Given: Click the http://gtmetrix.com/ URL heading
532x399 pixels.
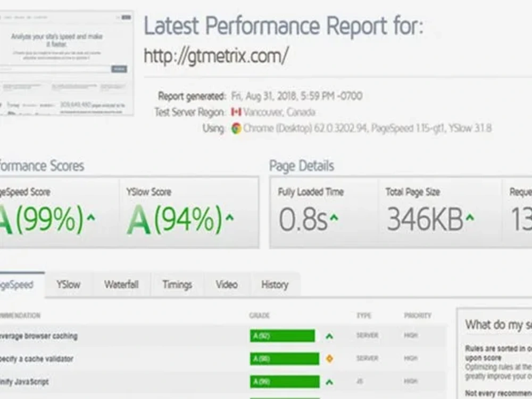Looking at the screenshot, I should (216, 56).
